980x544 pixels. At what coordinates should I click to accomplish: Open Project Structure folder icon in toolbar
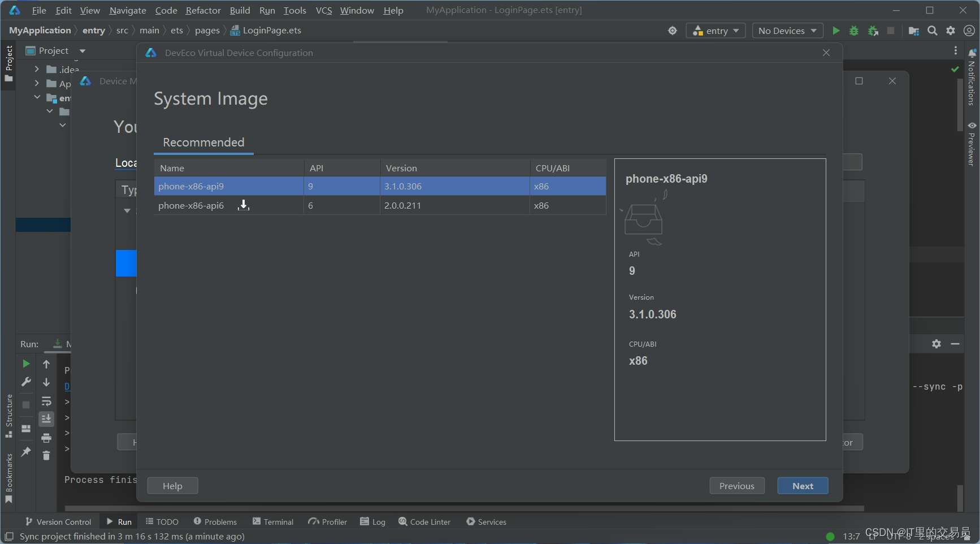(913, 31)
